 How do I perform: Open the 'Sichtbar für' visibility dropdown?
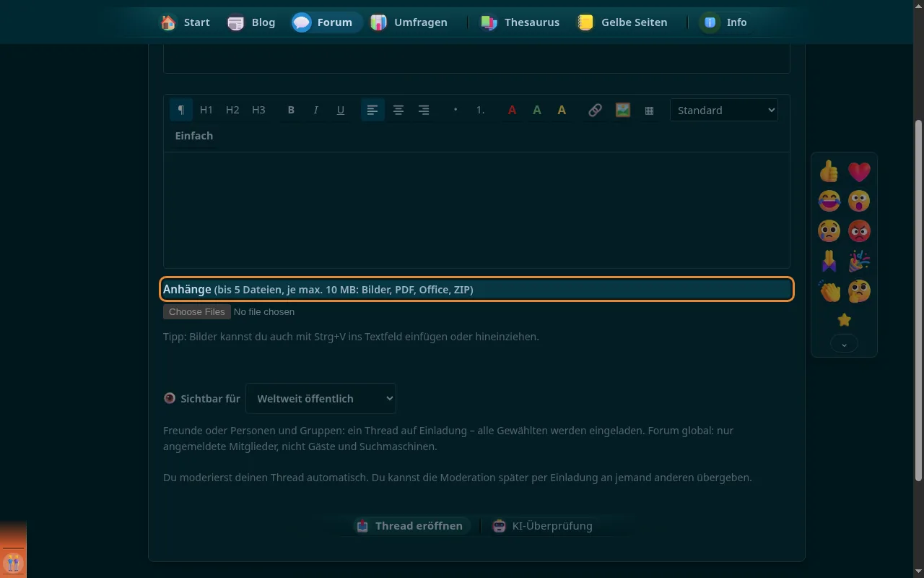pyautogui.click(x=321, y=398)
